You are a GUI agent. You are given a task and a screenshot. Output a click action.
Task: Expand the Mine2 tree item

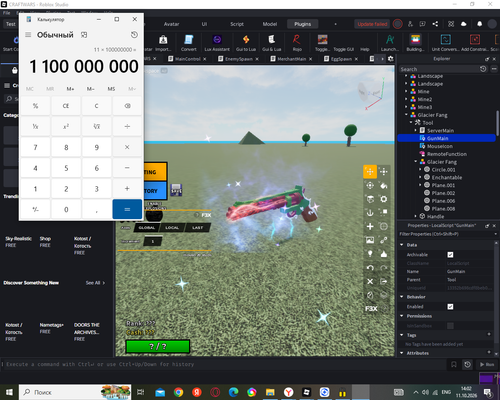tap(406, 99)
